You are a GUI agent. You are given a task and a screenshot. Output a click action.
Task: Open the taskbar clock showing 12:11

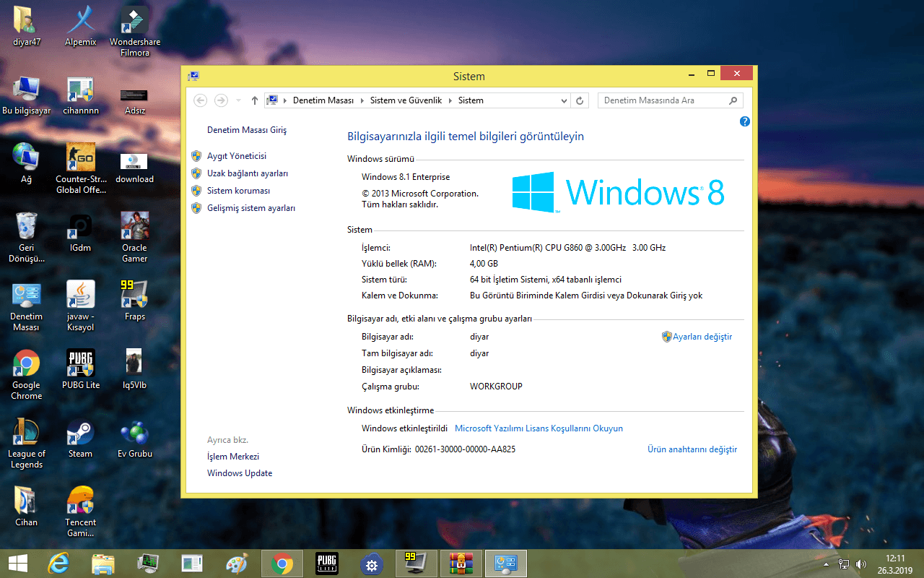[895, 564]
